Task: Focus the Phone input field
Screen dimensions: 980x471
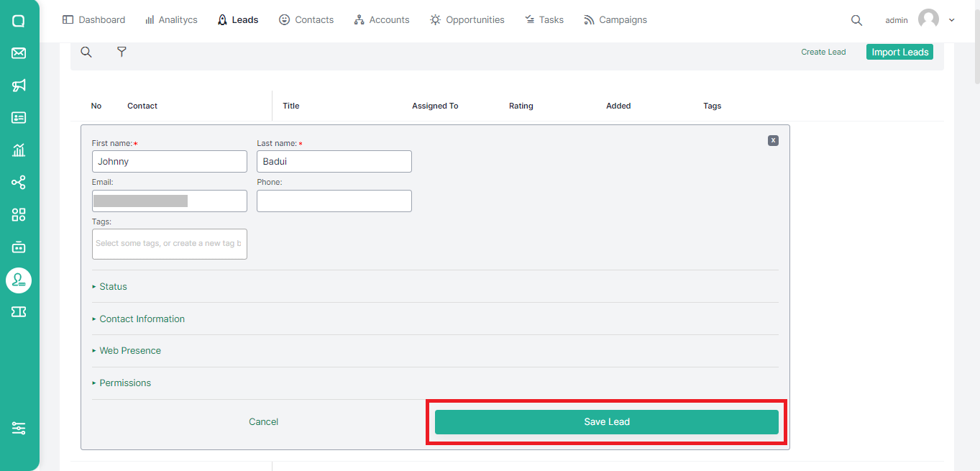Action: [x=334, y=201]
